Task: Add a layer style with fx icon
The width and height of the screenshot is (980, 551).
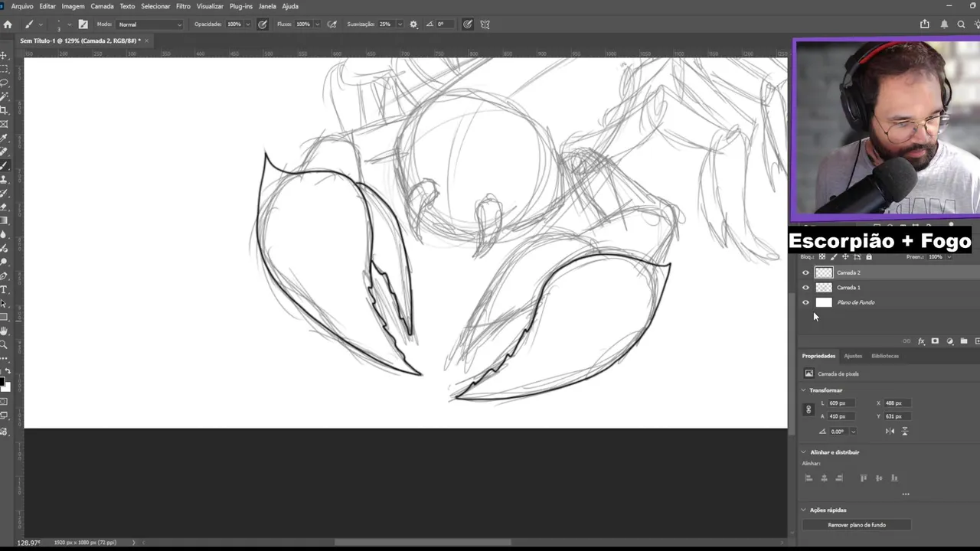Action: tap(921, 341)
